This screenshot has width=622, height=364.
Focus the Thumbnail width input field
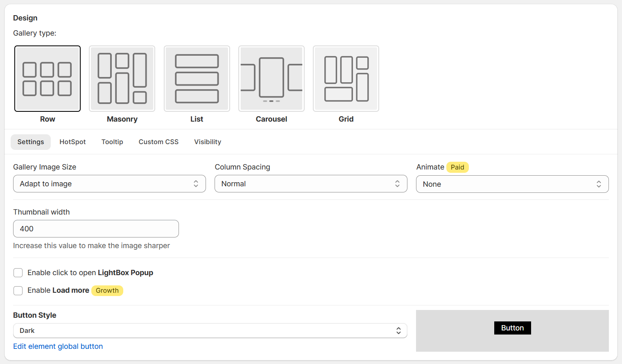point(96,229)
